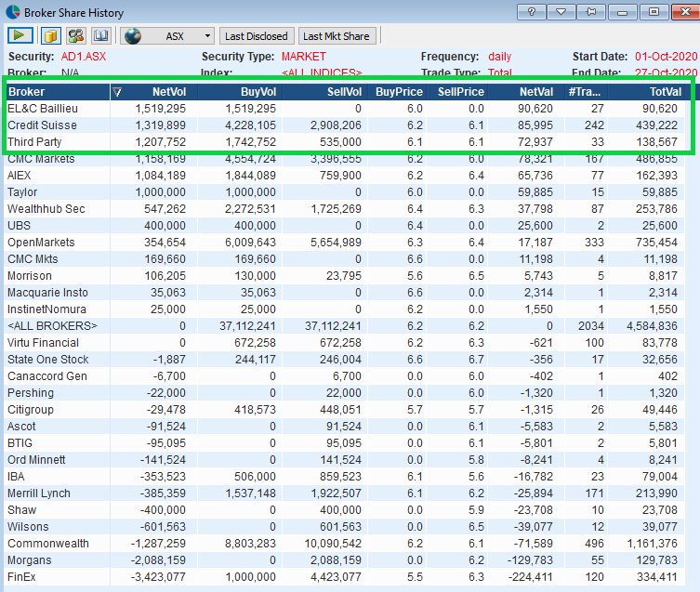Screen dimensions: 700x592
Task: Click the 01-Oct-2020 start date
Action: (666, 57)
